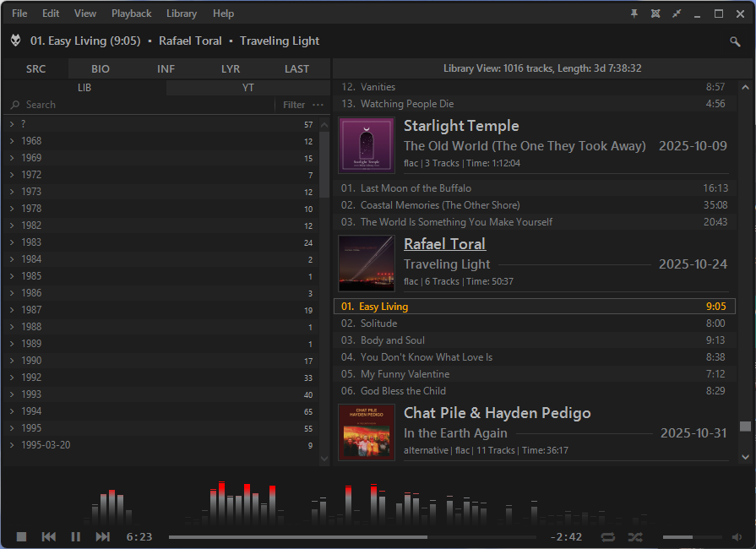Open the search magnifier icon top right
The image size is (756, 549).
pos(735,41)
